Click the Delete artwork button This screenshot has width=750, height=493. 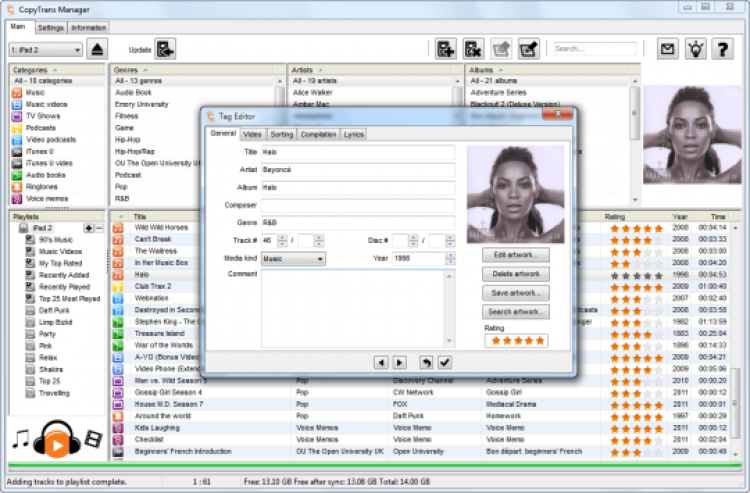pos(516,274)
